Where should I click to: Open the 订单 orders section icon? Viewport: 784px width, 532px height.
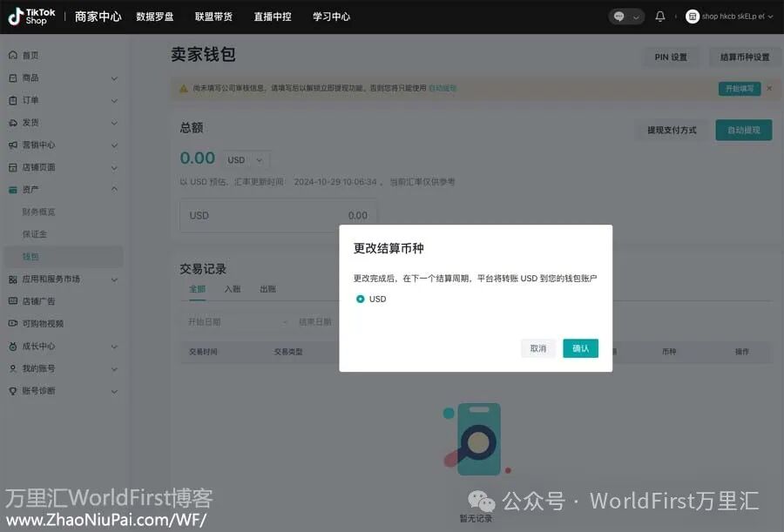pos(13,100)
